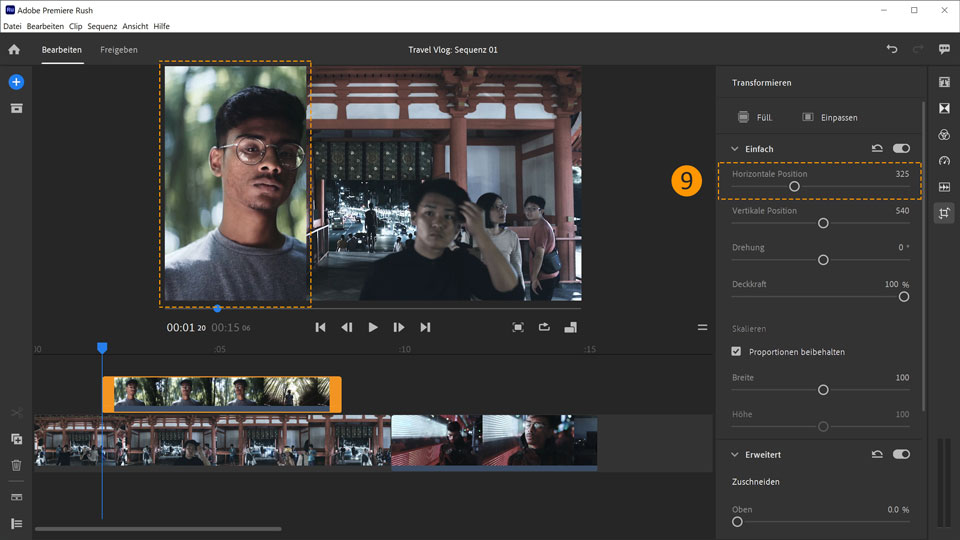
Task: Toggle the Einfach section switch
Action: coord(901,148)
